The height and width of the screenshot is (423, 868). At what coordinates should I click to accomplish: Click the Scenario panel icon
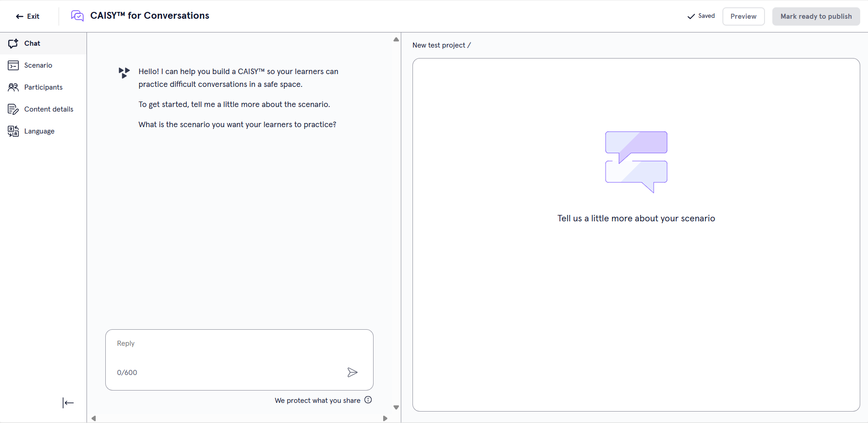pos(13,65)
